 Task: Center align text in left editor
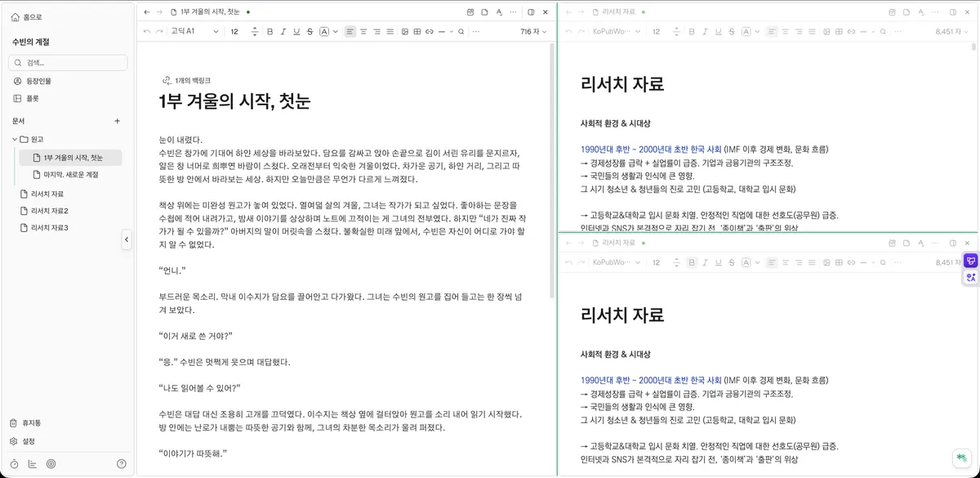363,32
